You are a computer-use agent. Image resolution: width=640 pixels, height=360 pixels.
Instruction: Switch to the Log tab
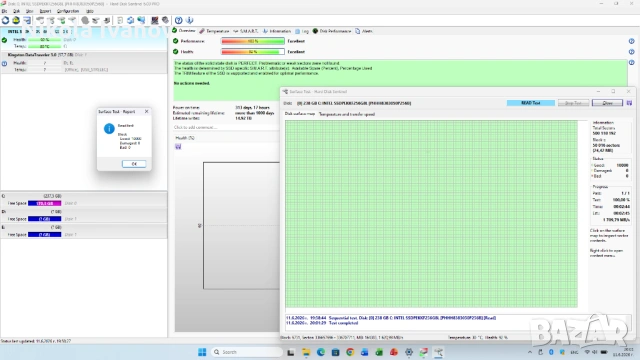(x=302, y=31)
